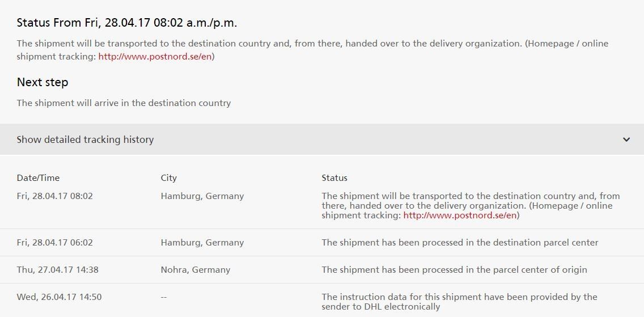The width and height of the screenshot is (644, 317).
Task: Click the destination parcel center status text
Action: [x=460, y=243]
